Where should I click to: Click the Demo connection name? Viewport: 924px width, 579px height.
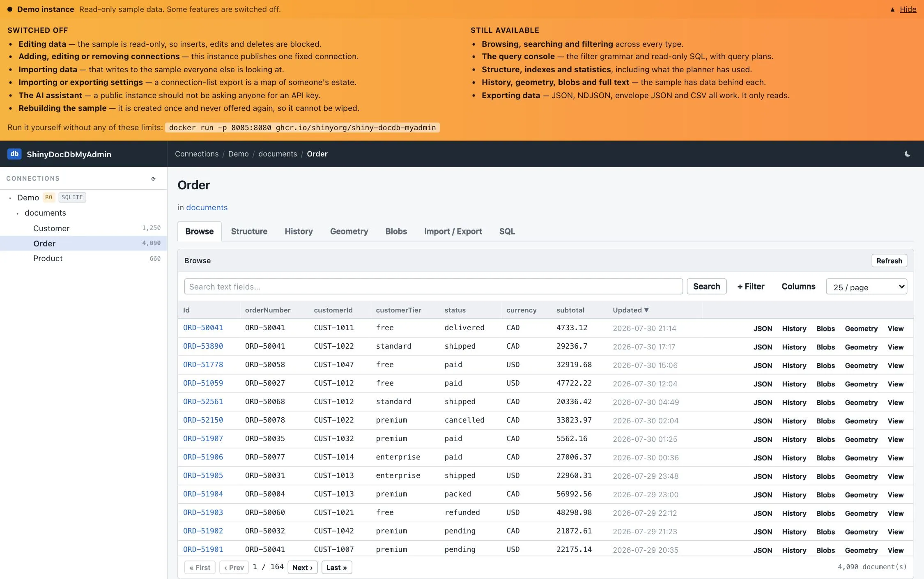coord(28,198)
